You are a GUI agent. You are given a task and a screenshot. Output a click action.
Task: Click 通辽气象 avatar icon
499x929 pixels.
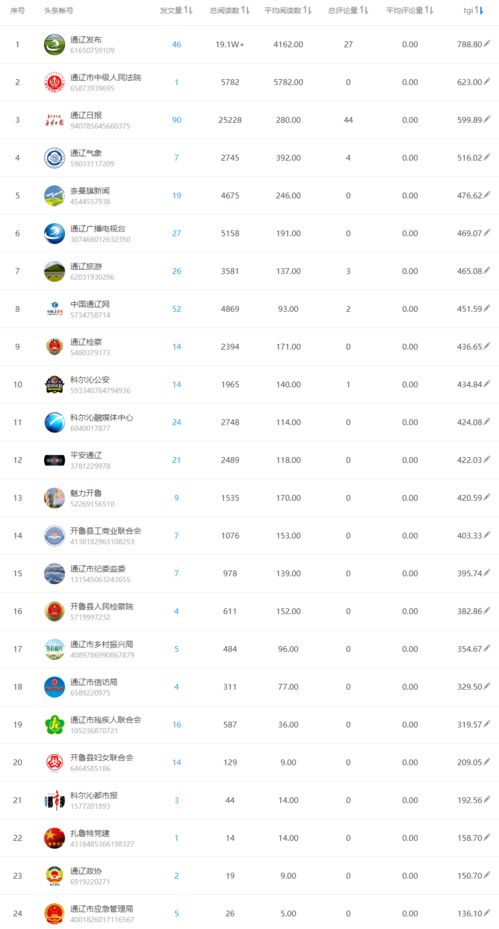click(x=55, y=158)
